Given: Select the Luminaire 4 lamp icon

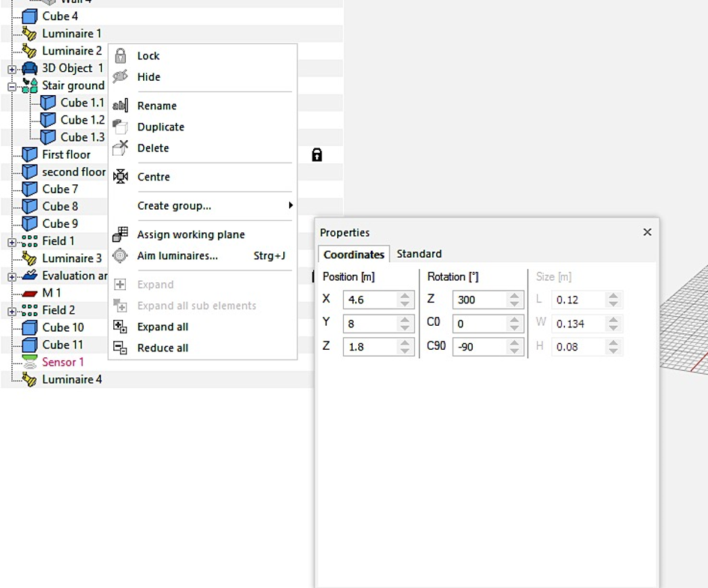Looking at the screenshot, I should [x=29, y=379].
